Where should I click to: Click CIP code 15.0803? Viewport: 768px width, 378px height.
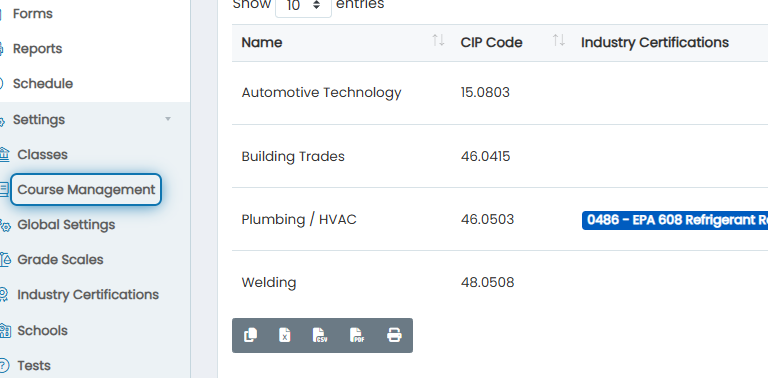point(485,93)
